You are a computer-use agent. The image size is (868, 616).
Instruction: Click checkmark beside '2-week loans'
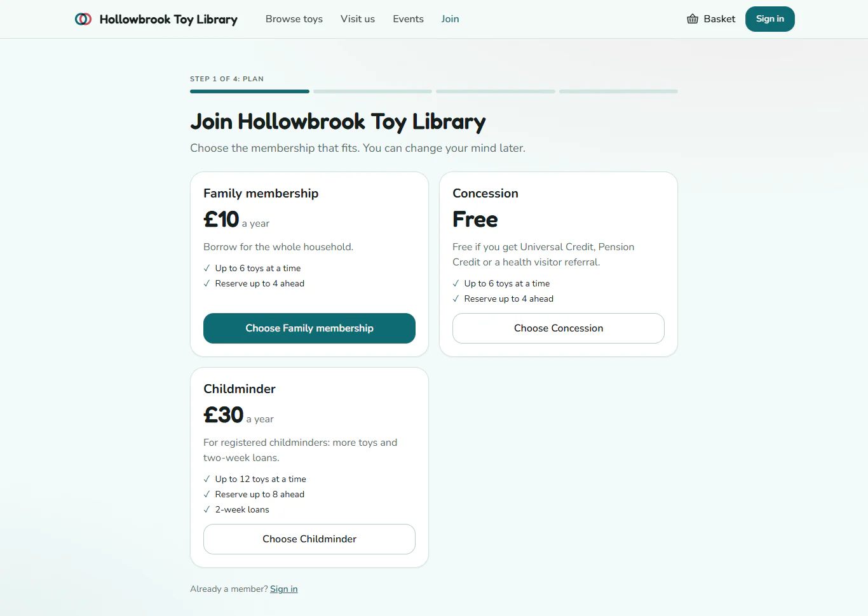tap(207, 510)
